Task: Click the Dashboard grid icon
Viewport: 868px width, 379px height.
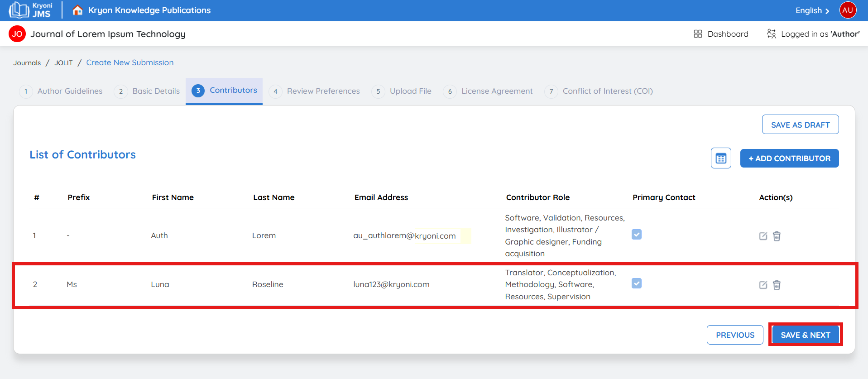Action: (x=698, y=34)
